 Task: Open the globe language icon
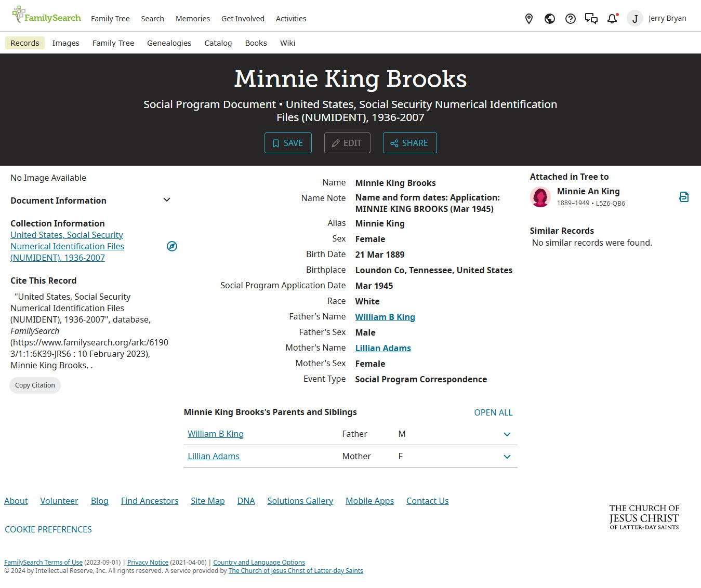point(550,19)
